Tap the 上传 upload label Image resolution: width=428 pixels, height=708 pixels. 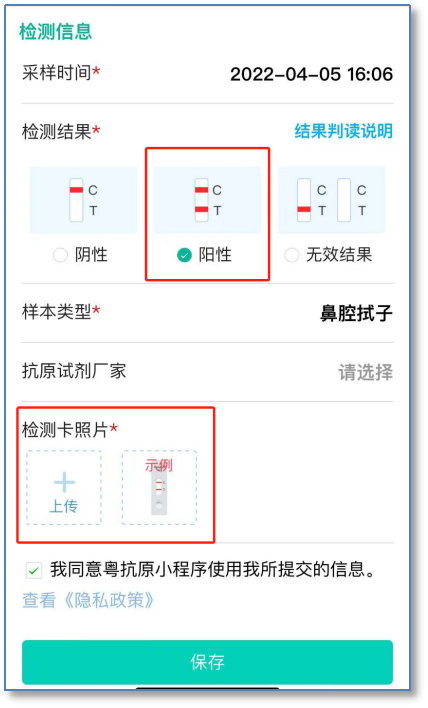(64, 506)
